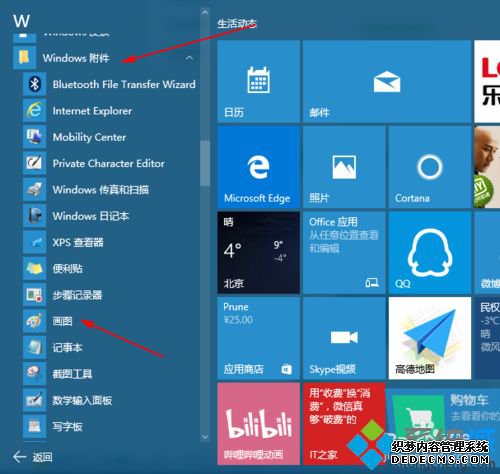Screen dimensions: 500x474
Task: Open the 便利贴 sticky notes icon
Action: point(34,268)
